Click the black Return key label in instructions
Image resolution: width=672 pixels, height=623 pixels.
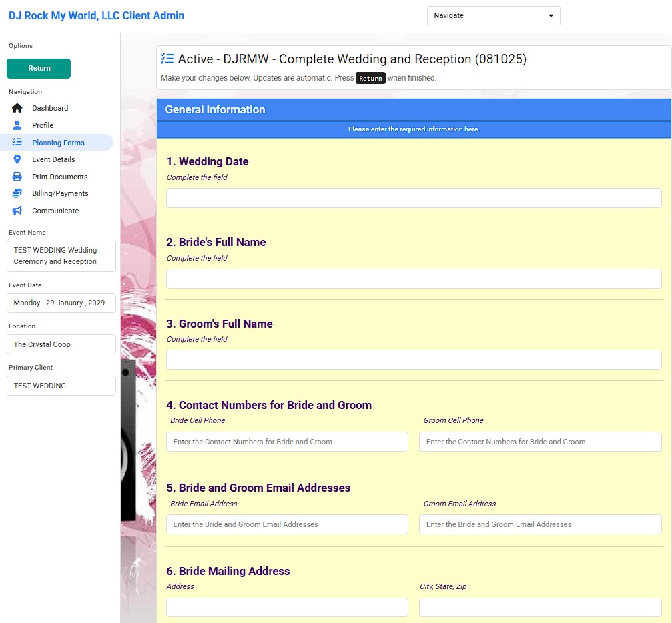(370, 79)
